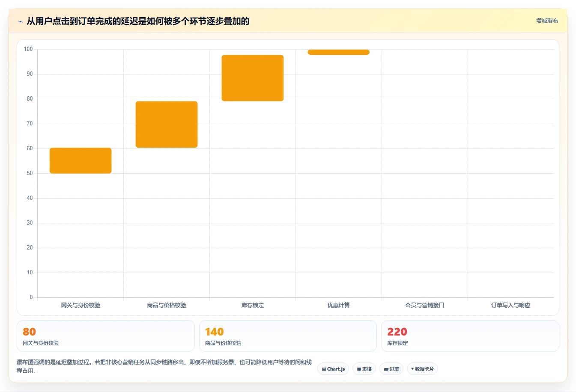Viewport: 576px width, 392px height.
Task: Click the y-axis value 50
Action: pos(30,173)
